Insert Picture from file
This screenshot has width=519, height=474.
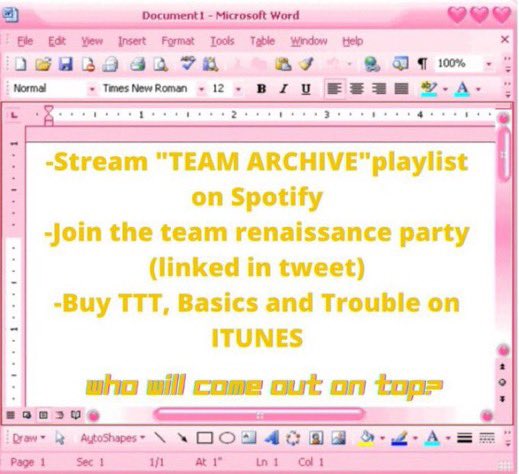(x=338, y=438)
